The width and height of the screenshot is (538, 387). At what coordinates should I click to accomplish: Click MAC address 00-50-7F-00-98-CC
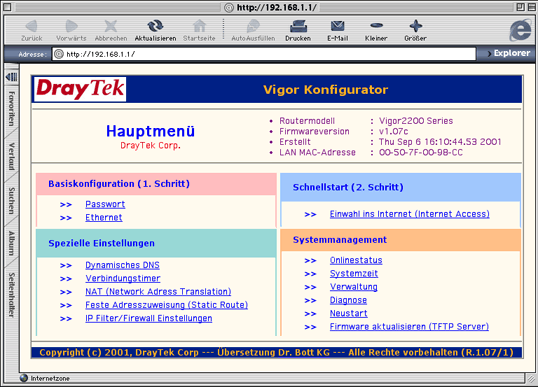point(421,152)
